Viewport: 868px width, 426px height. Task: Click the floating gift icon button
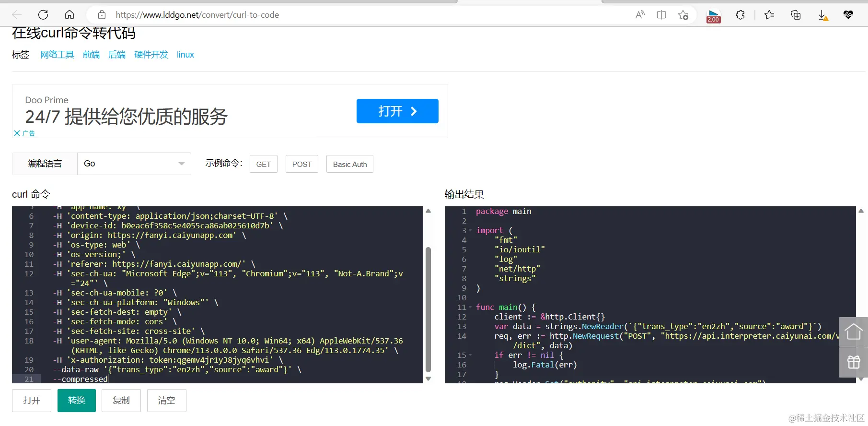tap(853, 362)
